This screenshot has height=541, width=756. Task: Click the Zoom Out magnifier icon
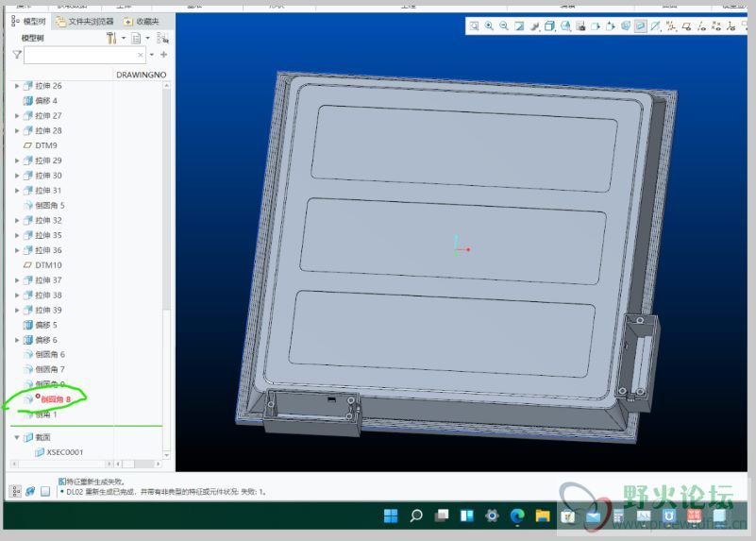tap(504, 26)
